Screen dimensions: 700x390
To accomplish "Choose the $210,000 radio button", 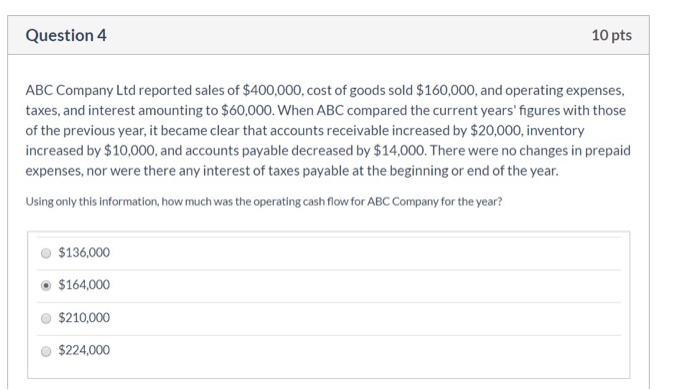I will [x=46, y=318].
